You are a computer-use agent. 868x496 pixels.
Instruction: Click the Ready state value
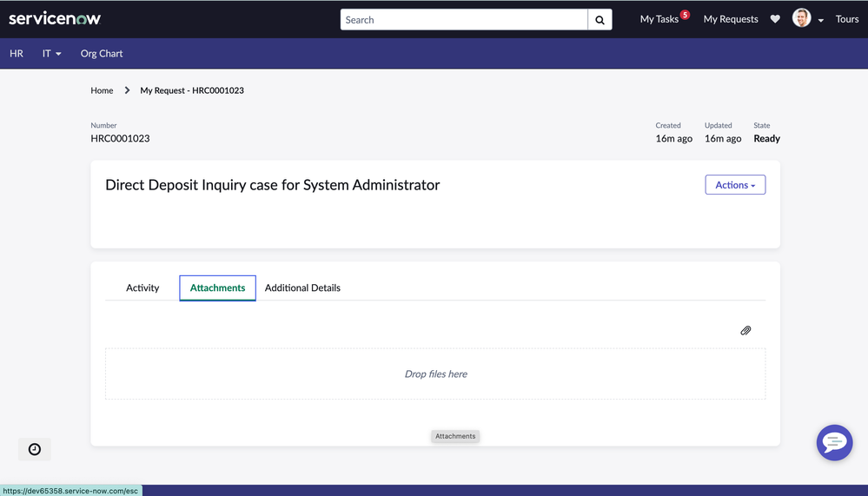pos(766,138)
